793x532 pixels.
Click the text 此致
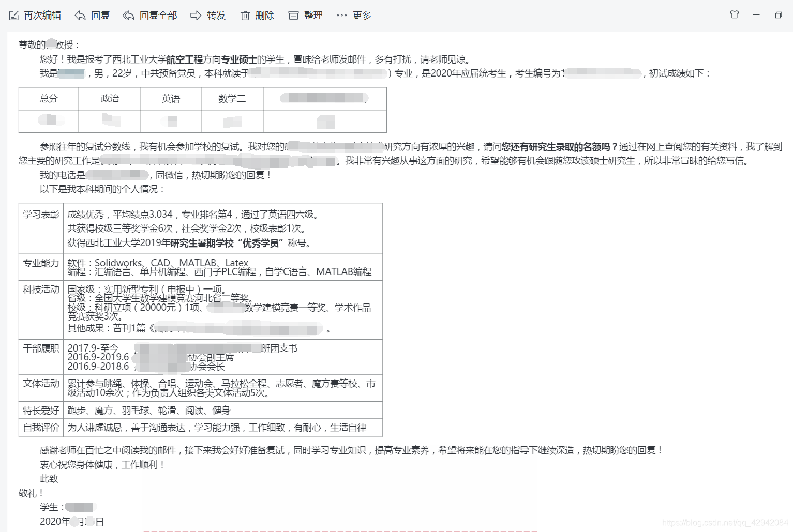49,479
